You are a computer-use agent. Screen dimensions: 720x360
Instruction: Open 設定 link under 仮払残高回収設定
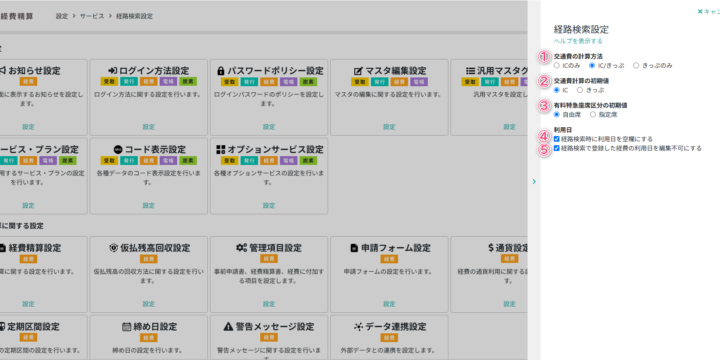click(x=148, y=304)
